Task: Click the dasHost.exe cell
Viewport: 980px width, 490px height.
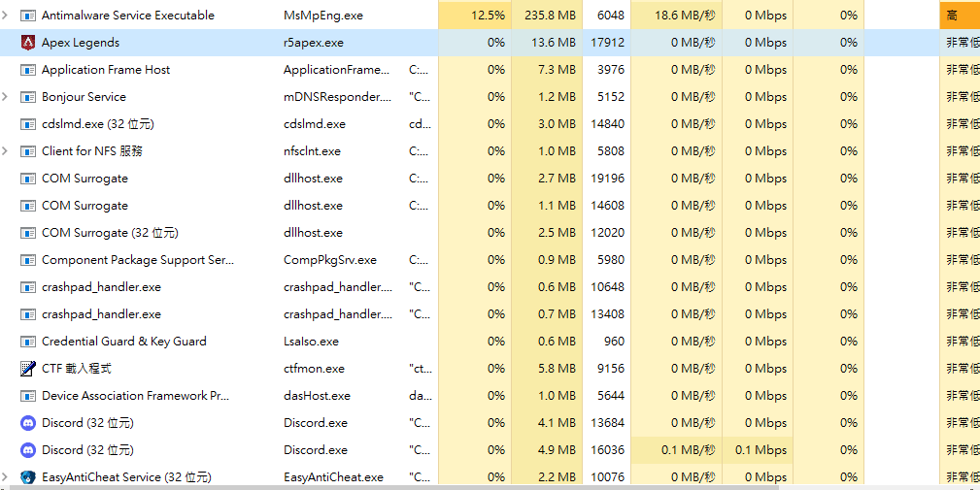Action: [x=317, y=396]
